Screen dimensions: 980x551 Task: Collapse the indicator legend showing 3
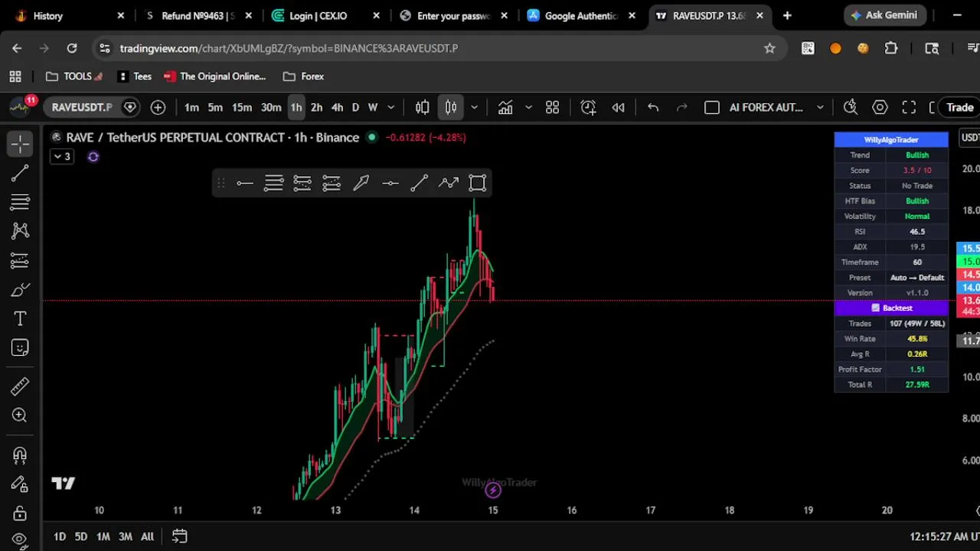[x=62, y=157]
